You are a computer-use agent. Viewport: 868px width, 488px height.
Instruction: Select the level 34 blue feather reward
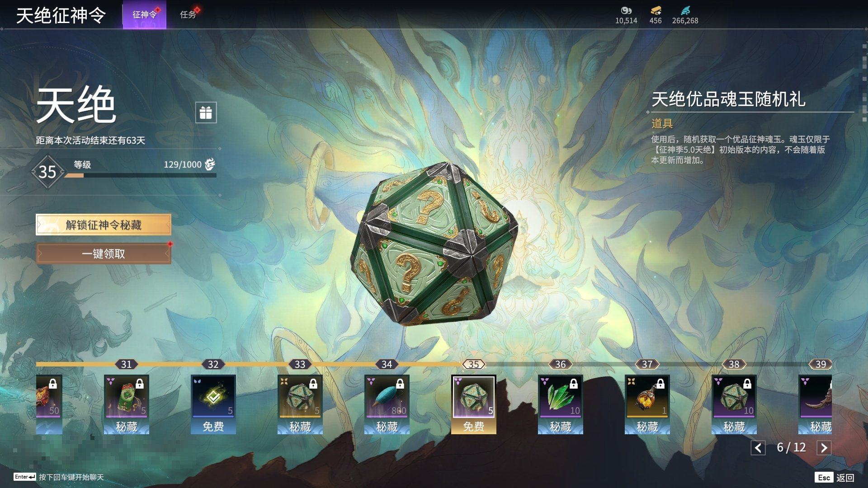[x=387, y=396]
